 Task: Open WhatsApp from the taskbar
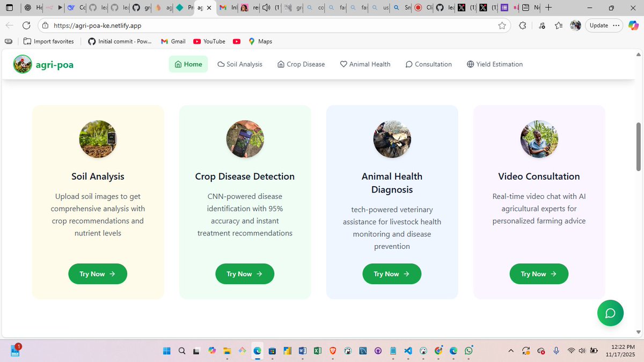point(469,351)
